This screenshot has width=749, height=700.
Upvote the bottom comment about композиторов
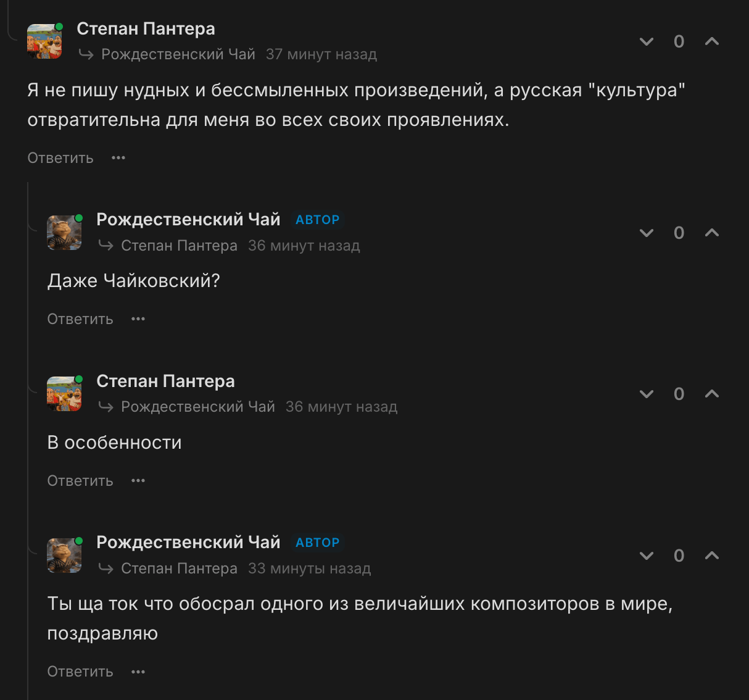711,555
